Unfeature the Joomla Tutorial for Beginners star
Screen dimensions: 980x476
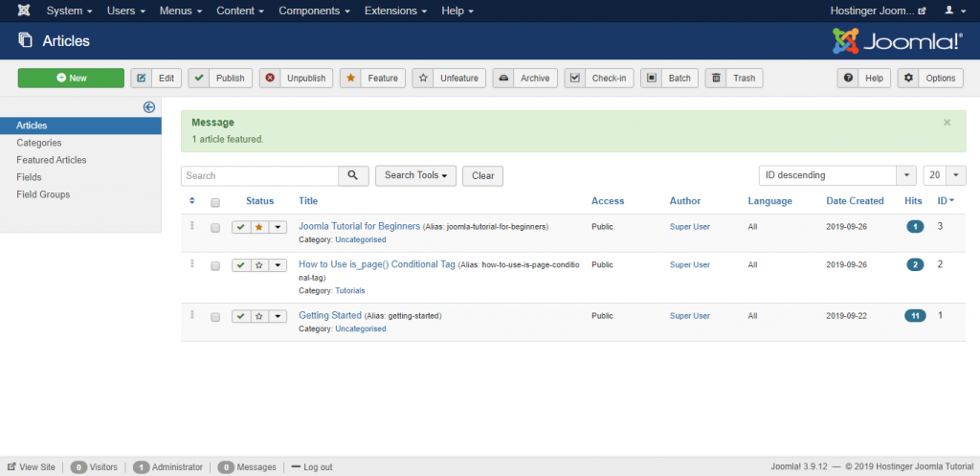(x=258, y=227)
